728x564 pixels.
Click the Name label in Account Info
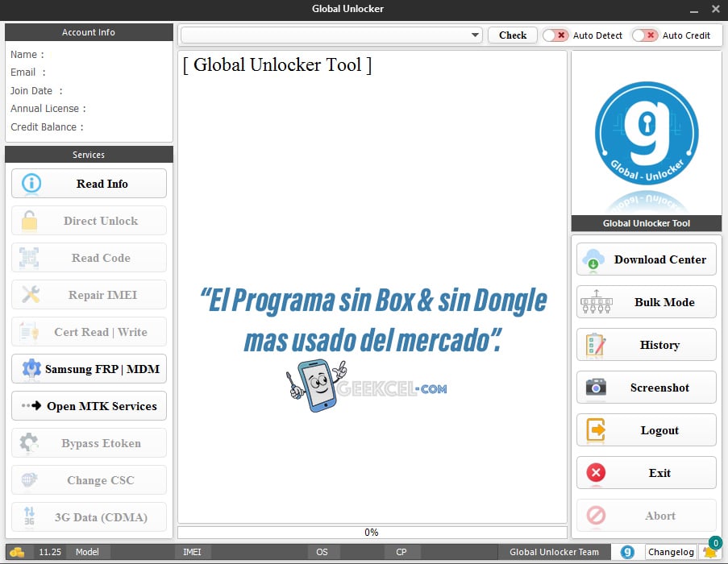(27, 55)
